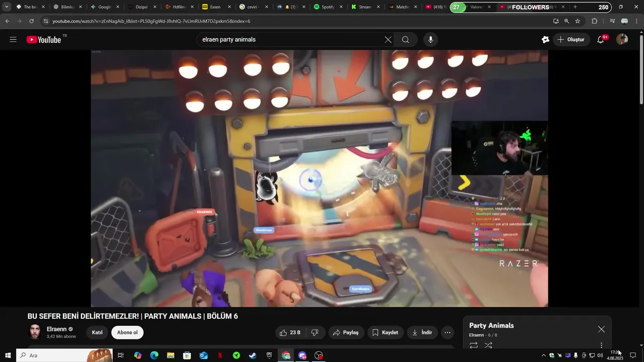Open the notifications bell
The image size is (644, 362).
(601, 40)
